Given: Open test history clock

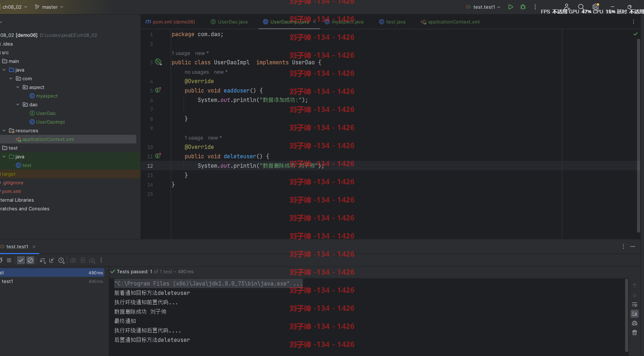Looking at the screenshot, I should tap(61, 260).
